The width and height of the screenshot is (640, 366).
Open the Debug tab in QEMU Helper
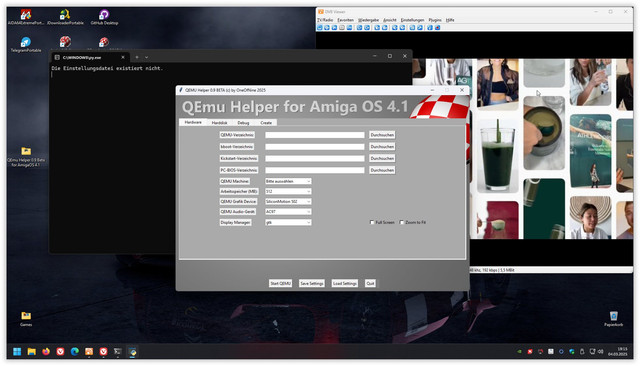tap(243, 123)
